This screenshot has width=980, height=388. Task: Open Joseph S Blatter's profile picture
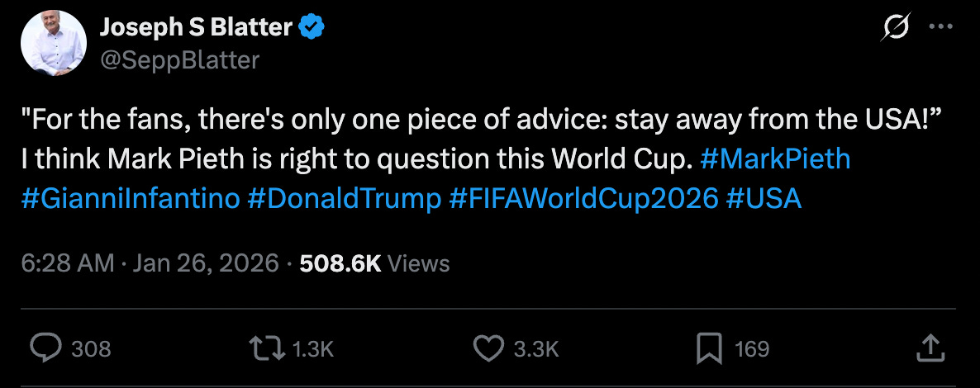[x=55, y=44]
